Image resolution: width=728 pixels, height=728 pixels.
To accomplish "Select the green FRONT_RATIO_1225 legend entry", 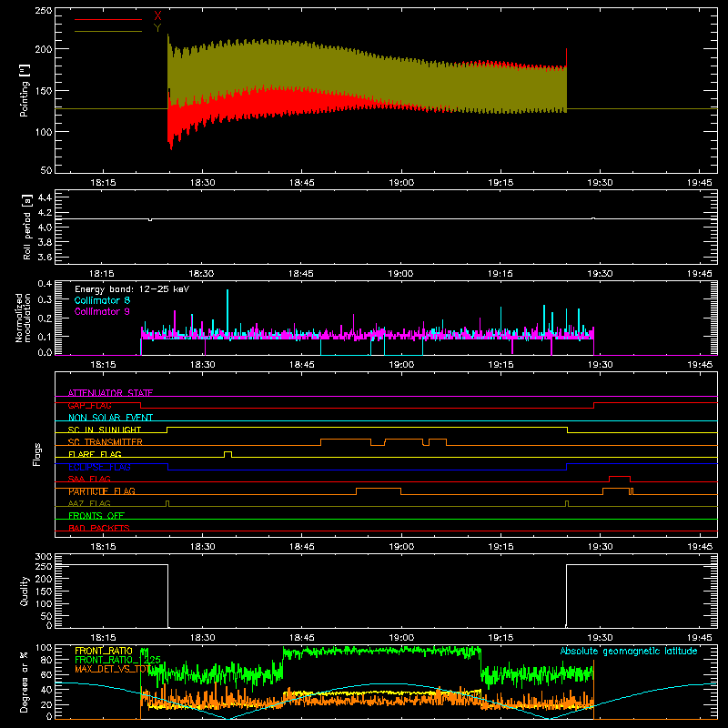I will 117,660.
